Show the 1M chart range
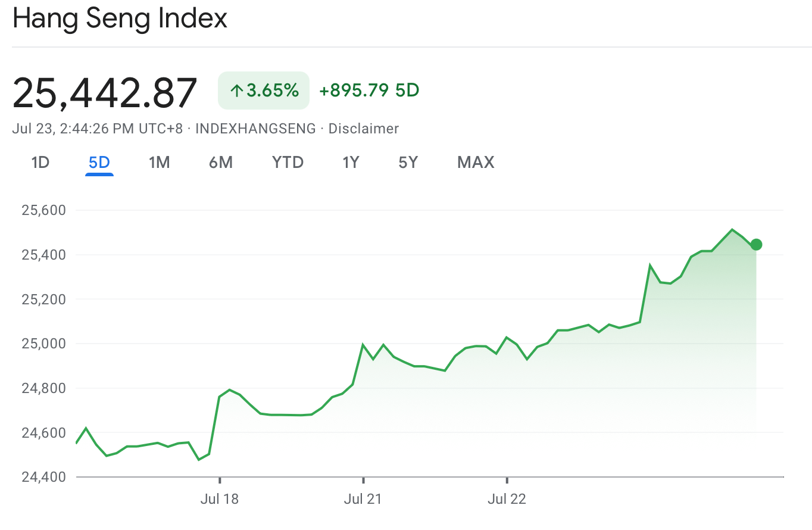 (x=159, y=162)
